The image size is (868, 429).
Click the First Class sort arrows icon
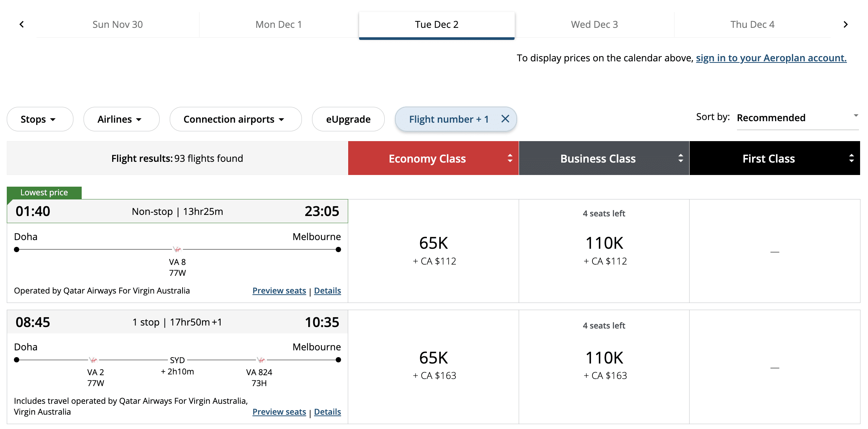[851, 158]
